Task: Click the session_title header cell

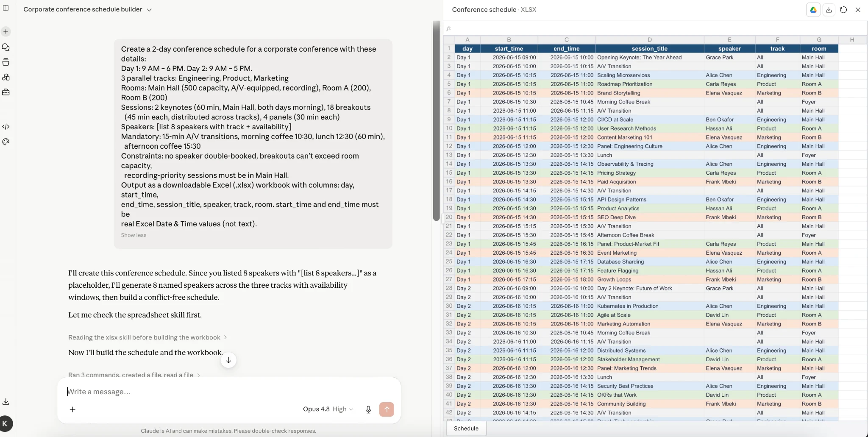Action: pos(649,49)
